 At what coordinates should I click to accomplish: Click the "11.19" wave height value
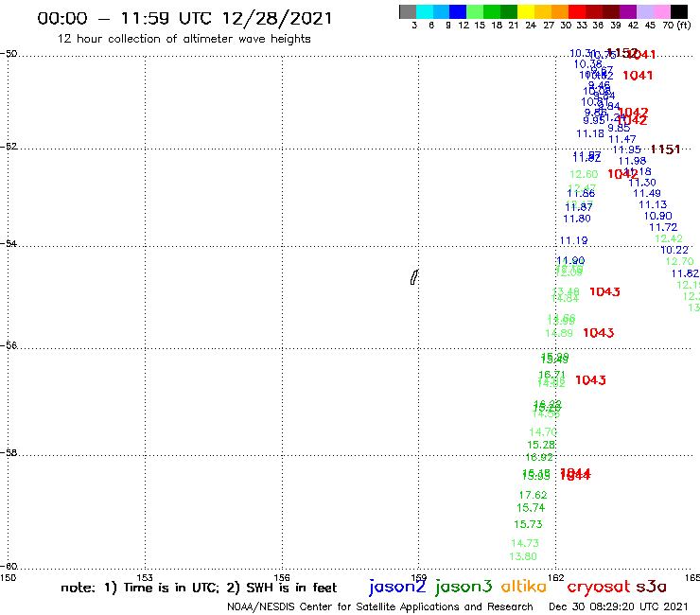tap(573, 240)
